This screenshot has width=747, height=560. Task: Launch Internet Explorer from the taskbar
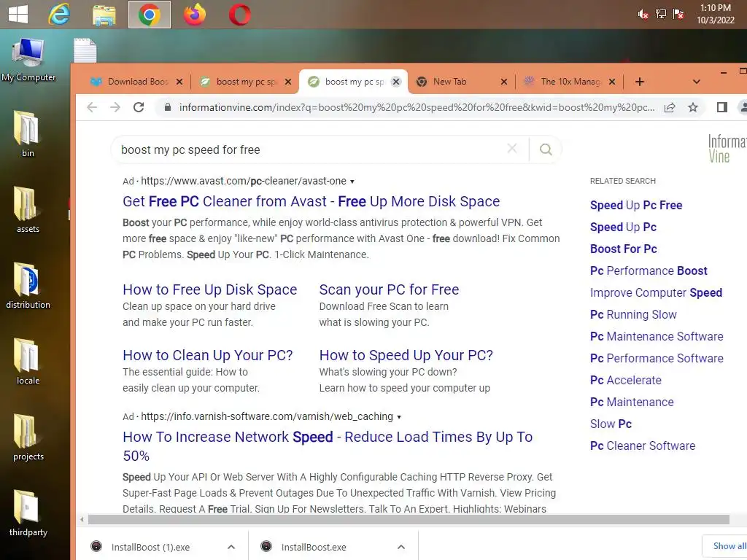point(59,15)
